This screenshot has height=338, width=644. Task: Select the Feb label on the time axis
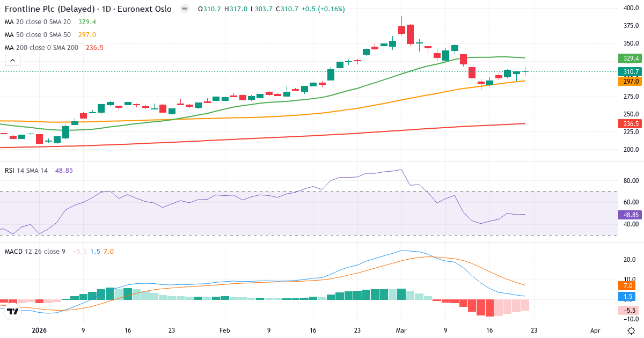(x=224, y=331)
